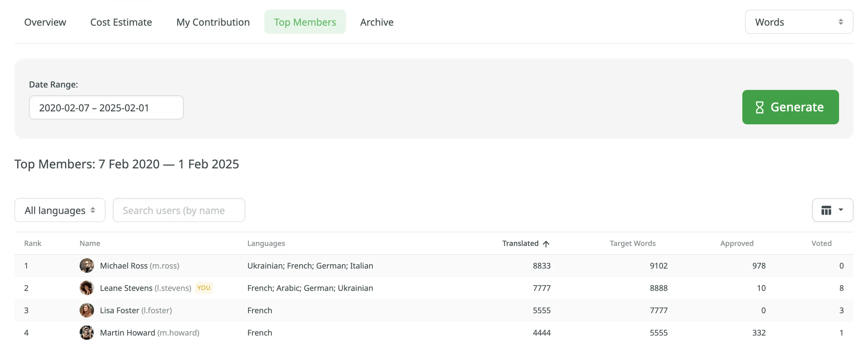The width and height of the screenshot is (868, 344).
Task: Click Leane Stevens's profile avatar
Action: point(86,288)
